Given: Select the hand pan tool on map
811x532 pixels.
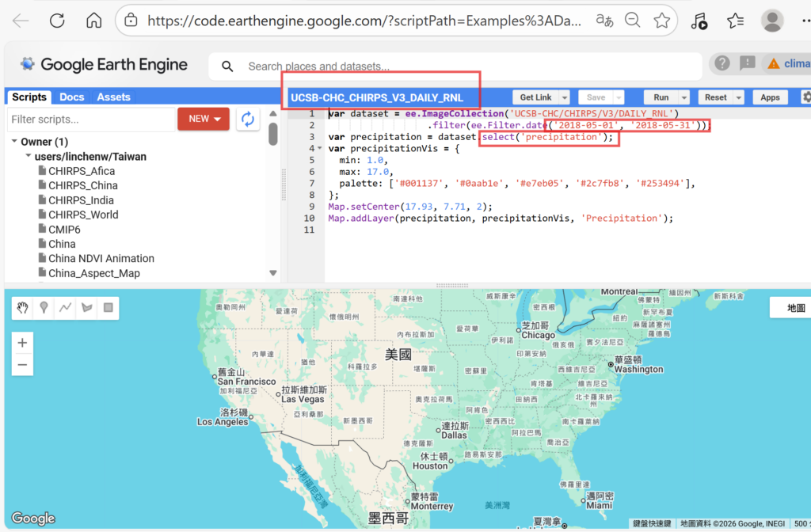Looking at the screenshot, I should pyautogui.click(x=24, y=308).
